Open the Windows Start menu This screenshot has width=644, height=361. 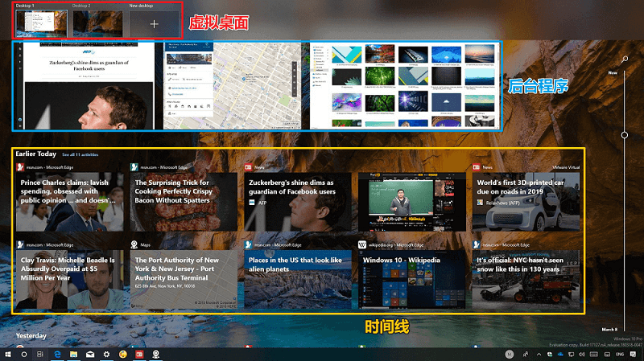tap(7, 354)
